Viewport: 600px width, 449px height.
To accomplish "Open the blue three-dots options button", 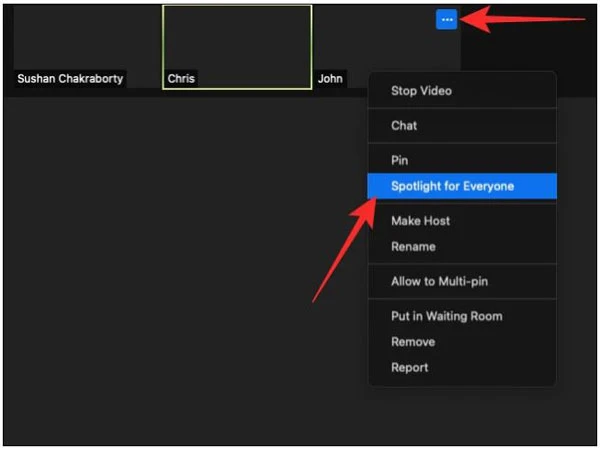I will (x=447, y=19).
